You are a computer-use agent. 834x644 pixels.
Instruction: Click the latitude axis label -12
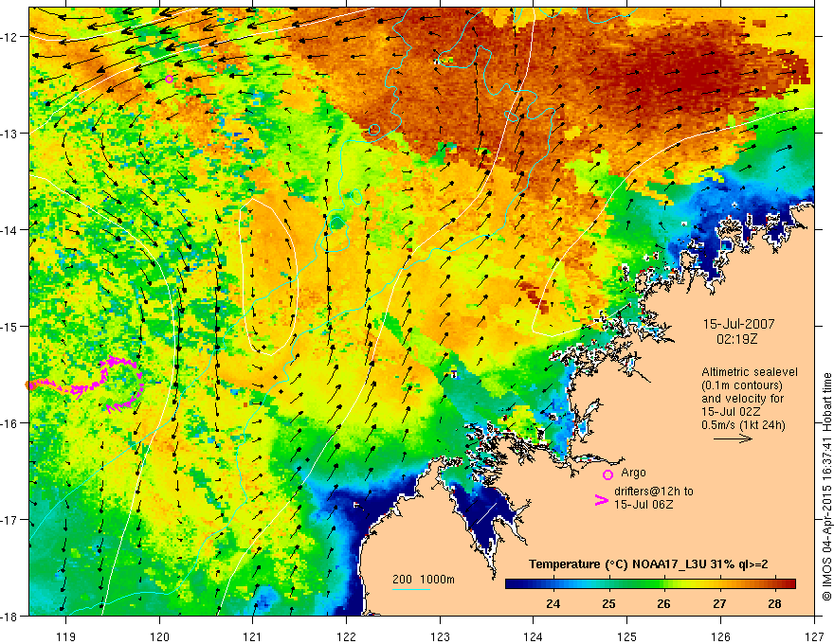[x=10, y=37]
